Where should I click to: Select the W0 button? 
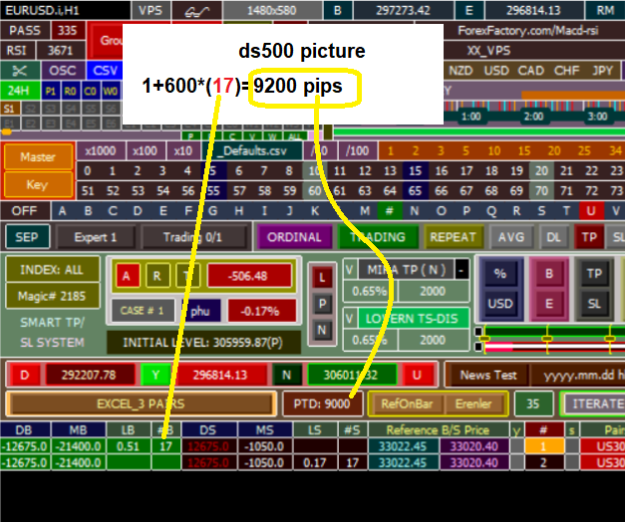[x=110, y=91]
